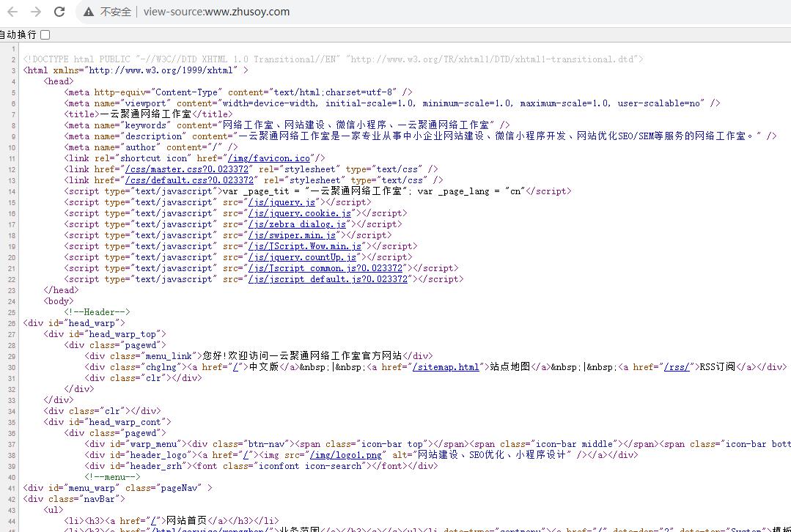Click the 自动换行 label text
791x532 pixels.
click(18, 34)
